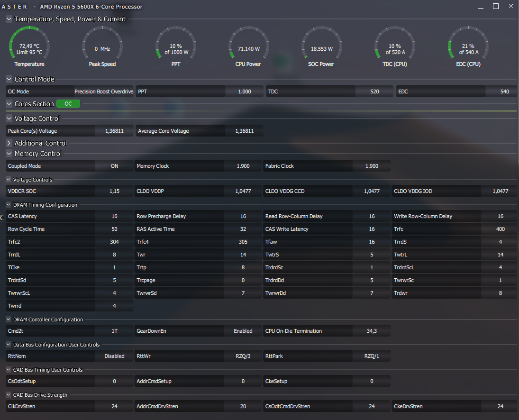
Task: Click the CAS Latency value 16
Action: [114, 217]
